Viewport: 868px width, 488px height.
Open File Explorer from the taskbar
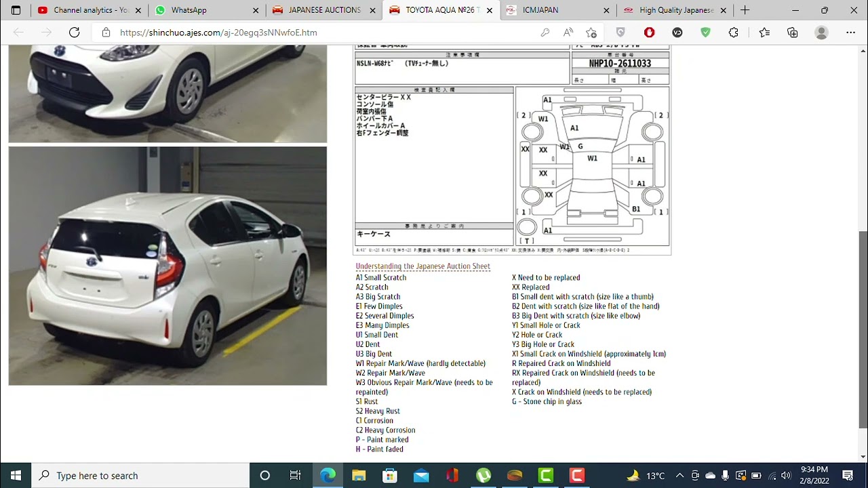point(359,475)
